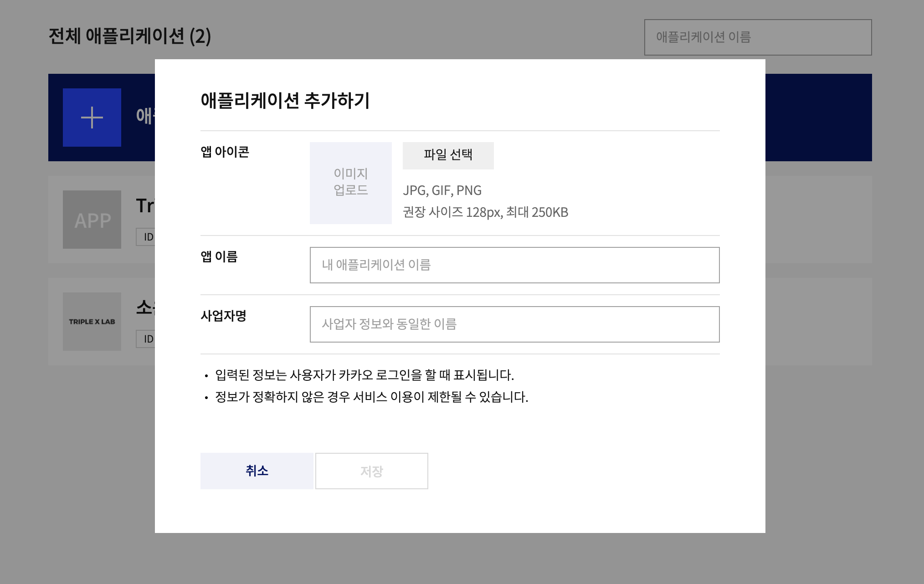The height and width of the screenshot is (584, 924).
Task: Click the 취소 cancel button
Action: click(x=257, y=471)
